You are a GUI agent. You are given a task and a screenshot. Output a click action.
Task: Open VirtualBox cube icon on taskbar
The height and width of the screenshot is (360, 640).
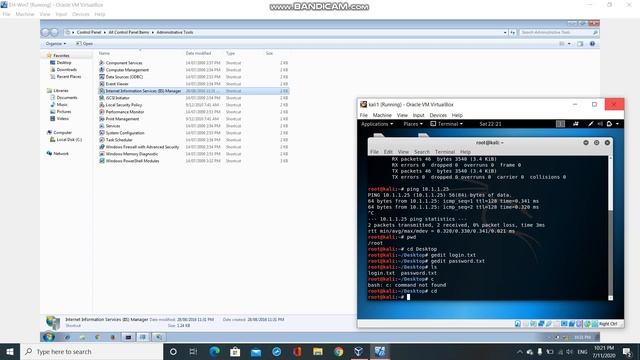click(x=359, y=351)
